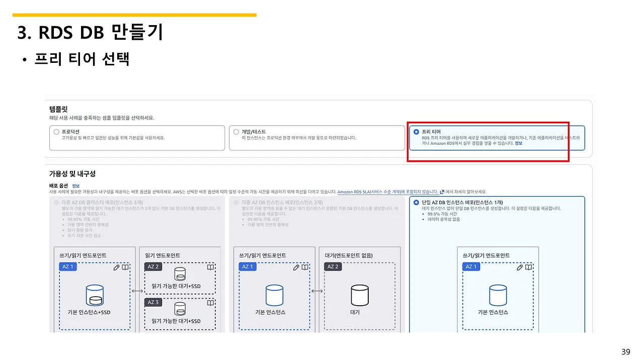This screenshot has height=362, width=644.
Task: Select the 프로덕션 template radio button
Action: tap(56, 132)
